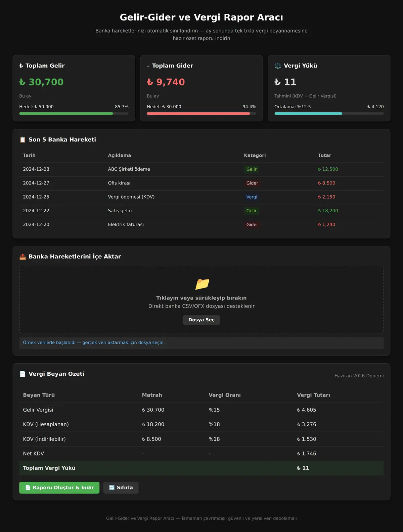Click the blue Vergi category badge
The image size is (403, 532).
click(x=252, y=197)
